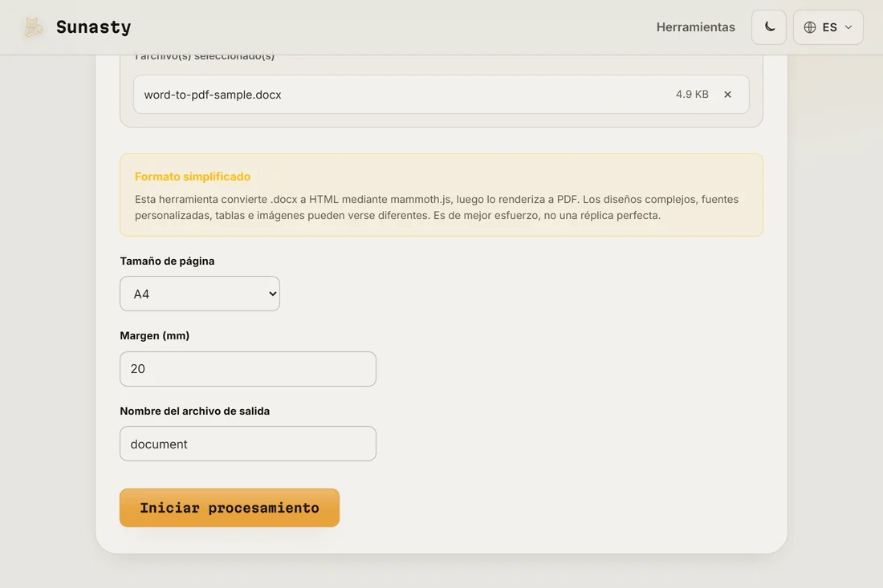Open the Herramientas menu link
Viewport: 883px width, 588px height.
[695, 27]
